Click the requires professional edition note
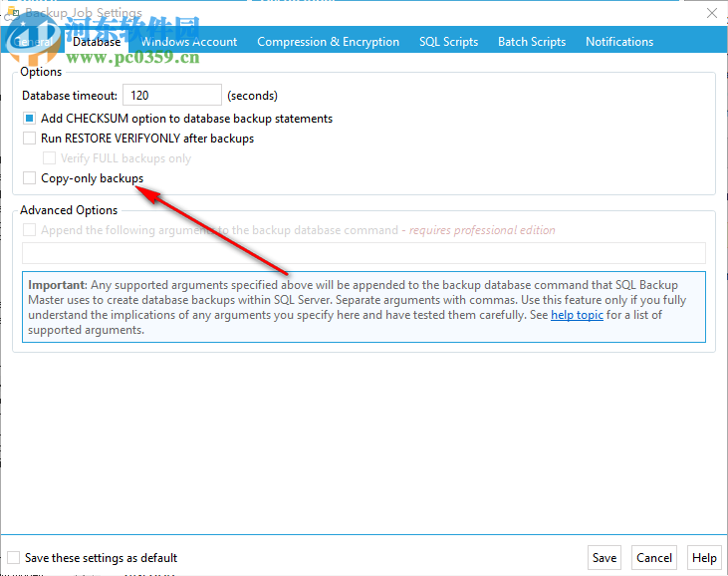 point(482,230)
